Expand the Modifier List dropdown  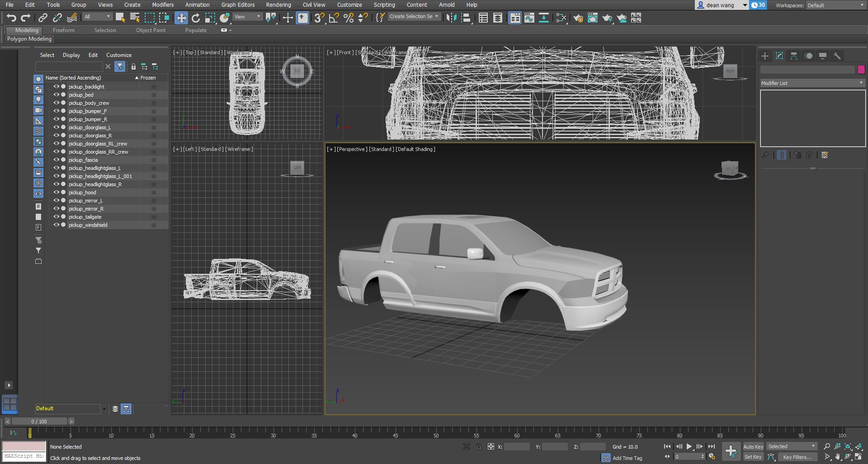(x=812, y=83)
